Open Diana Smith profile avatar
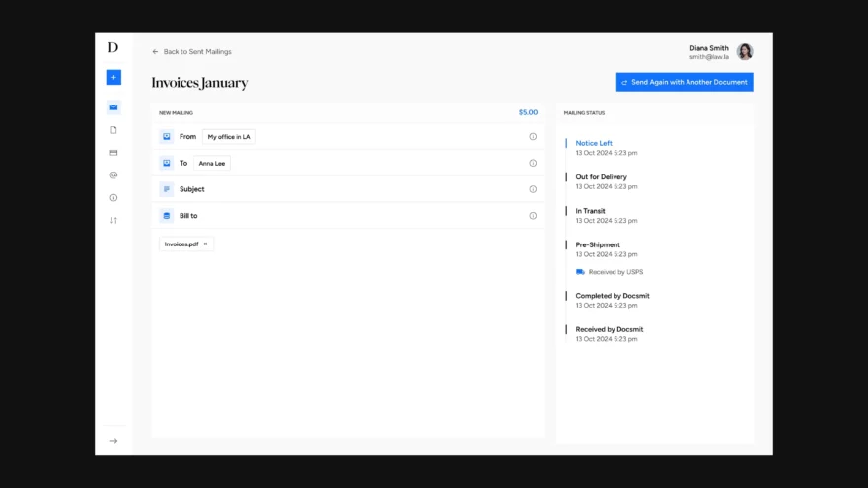Screen dimensions: 868x488 click(745, 52)
